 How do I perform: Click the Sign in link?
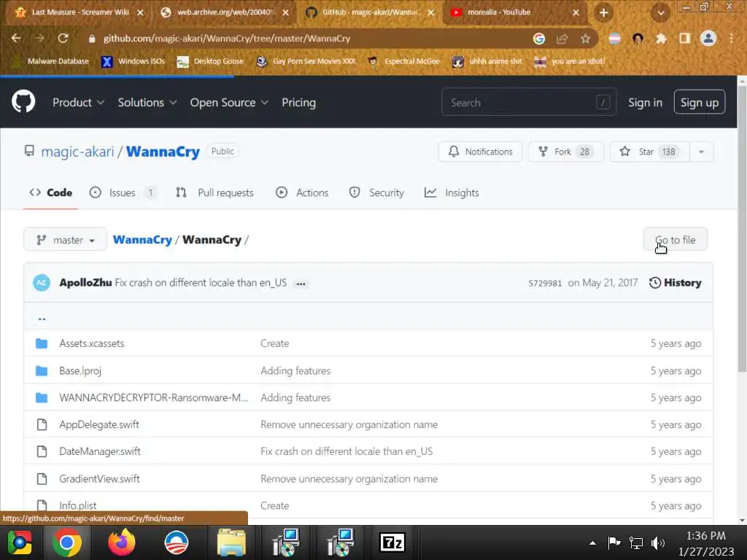[x=645, y=102]
